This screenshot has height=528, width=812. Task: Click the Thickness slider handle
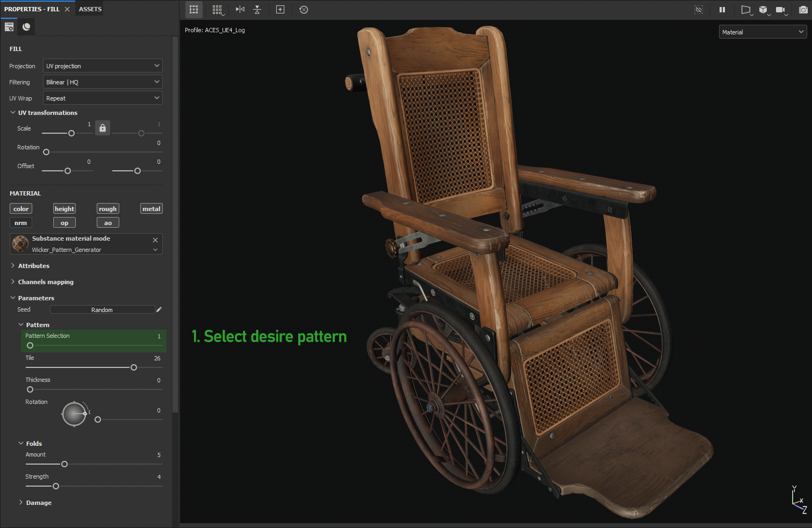click(x=30, y=389)
